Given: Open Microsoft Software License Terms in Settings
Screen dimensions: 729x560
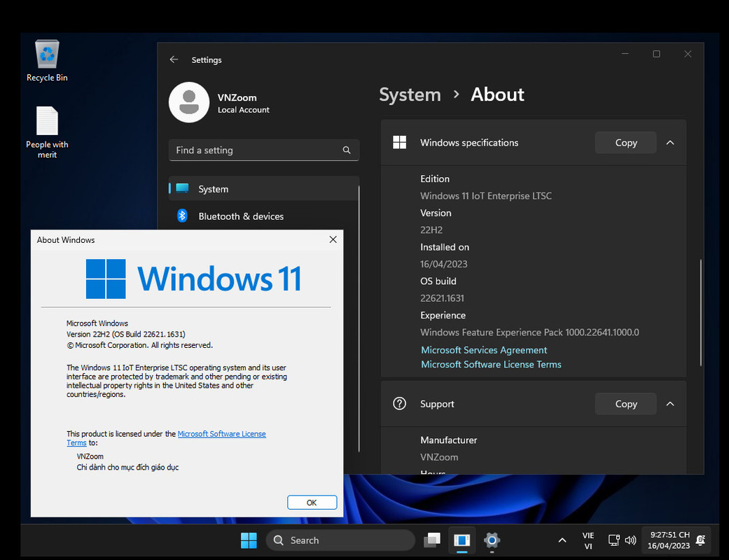Looking at the screenshot, I should click(491, 365).
